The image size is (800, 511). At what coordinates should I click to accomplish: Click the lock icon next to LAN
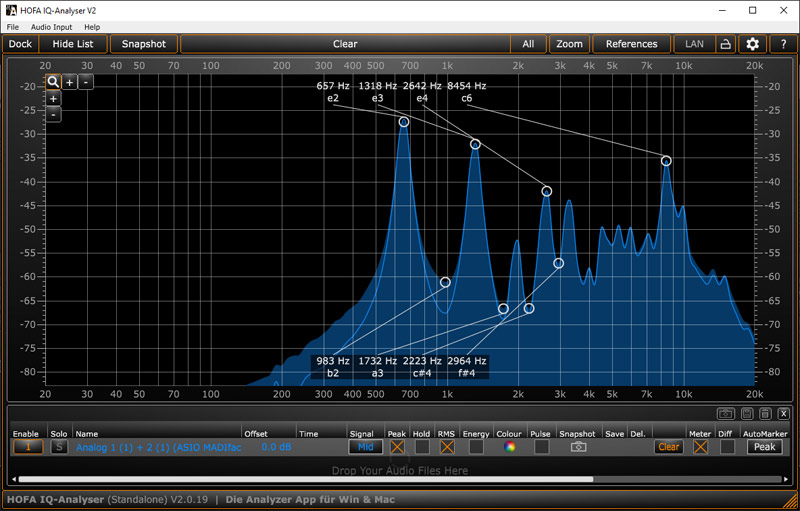tap(725, 44)
